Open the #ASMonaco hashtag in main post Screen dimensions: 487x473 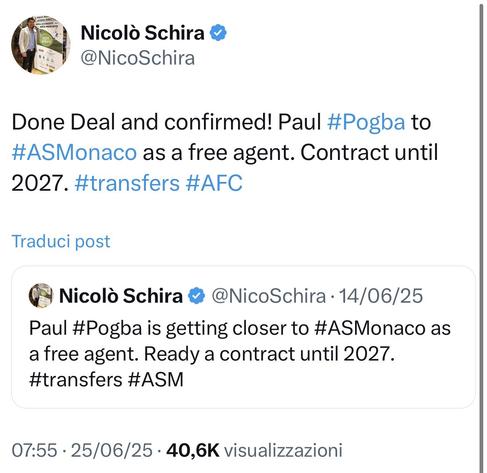tap(74, 153)
